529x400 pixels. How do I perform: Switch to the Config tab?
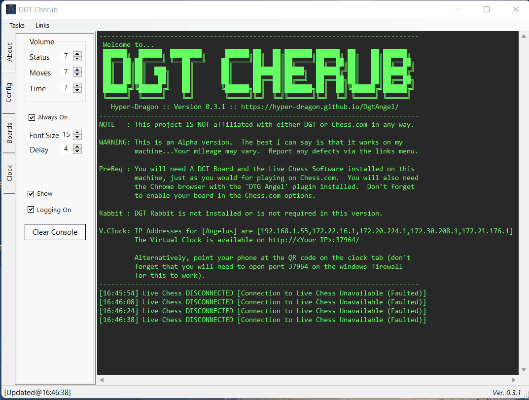coord(9,92)
